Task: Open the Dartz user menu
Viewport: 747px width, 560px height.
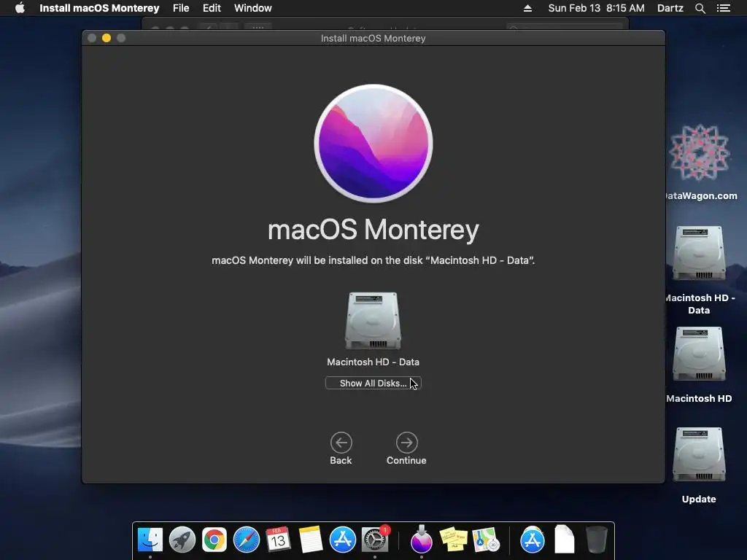Action: coord(670,8)
